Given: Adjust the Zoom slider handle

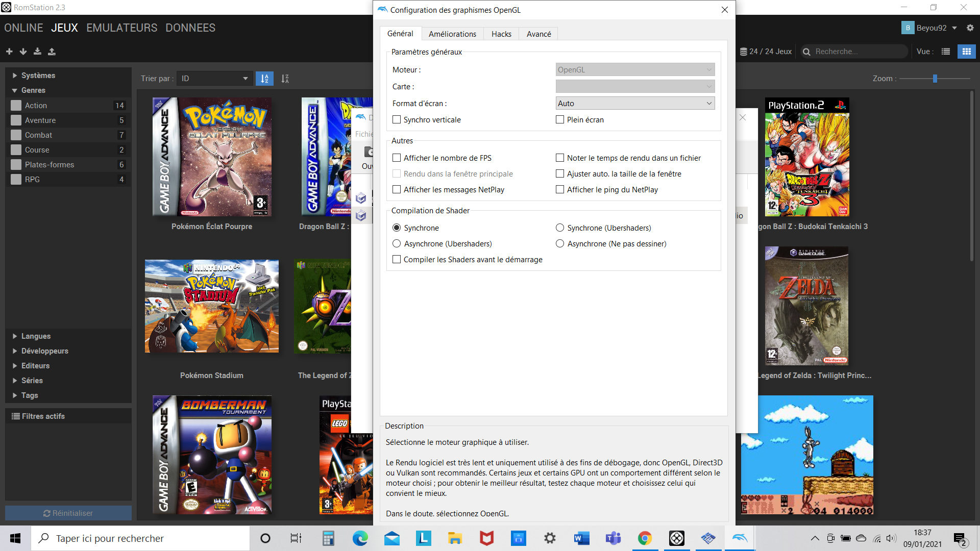Looking at the screenshot, I should pos(935,79).
